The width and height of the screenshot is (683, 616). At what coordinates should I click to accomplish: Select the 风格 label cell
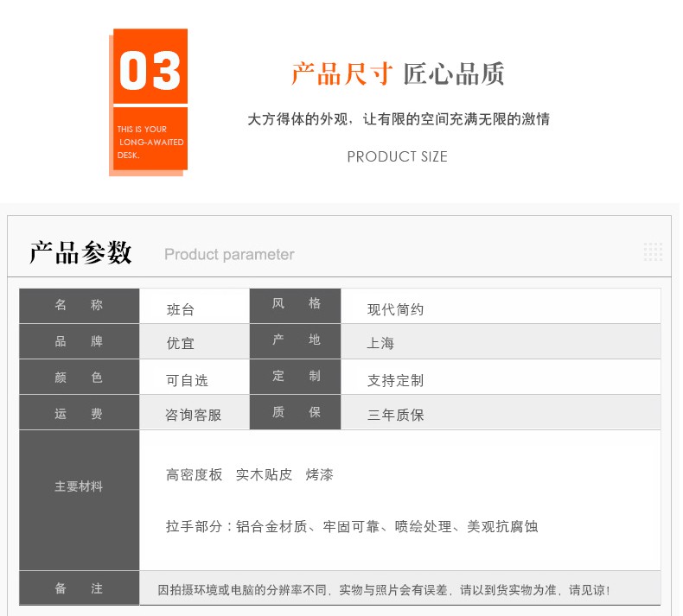[x=296, y=304]
